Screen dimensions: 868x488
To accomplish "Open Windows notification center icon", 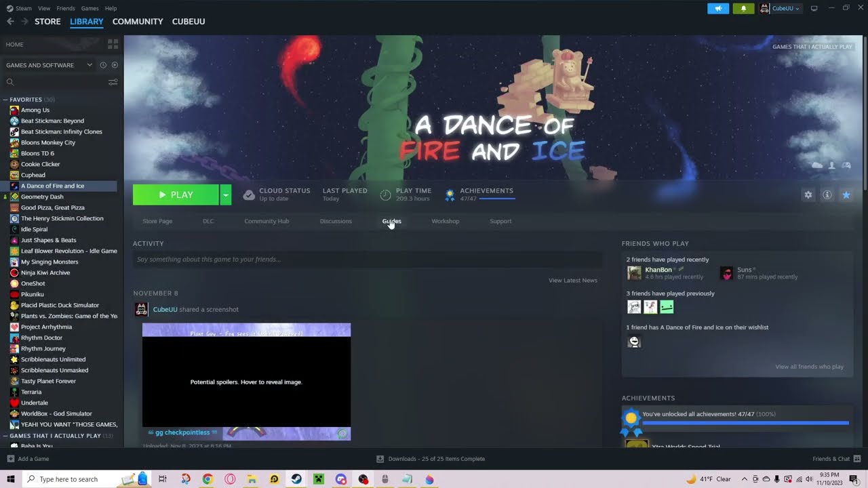I will point(854,479).
